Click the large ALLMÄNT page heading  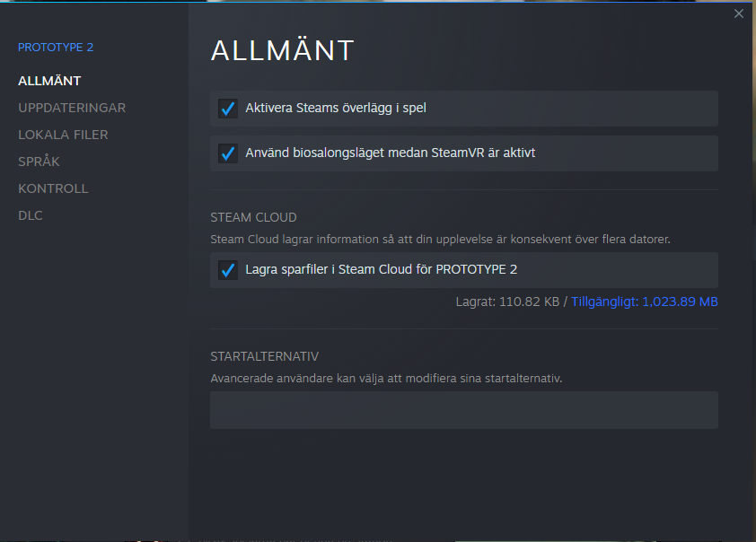tap(282, 51)
